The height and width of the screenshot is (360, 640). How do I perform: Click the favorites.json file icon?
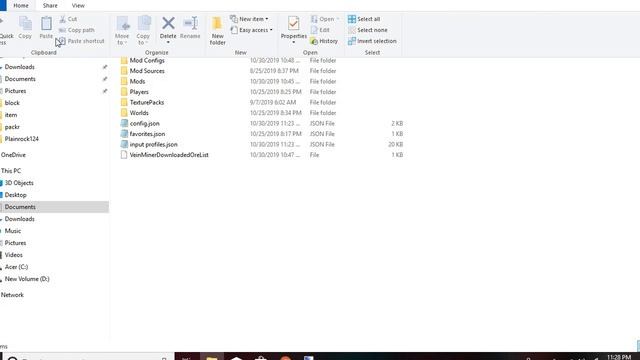coord(124,134)
